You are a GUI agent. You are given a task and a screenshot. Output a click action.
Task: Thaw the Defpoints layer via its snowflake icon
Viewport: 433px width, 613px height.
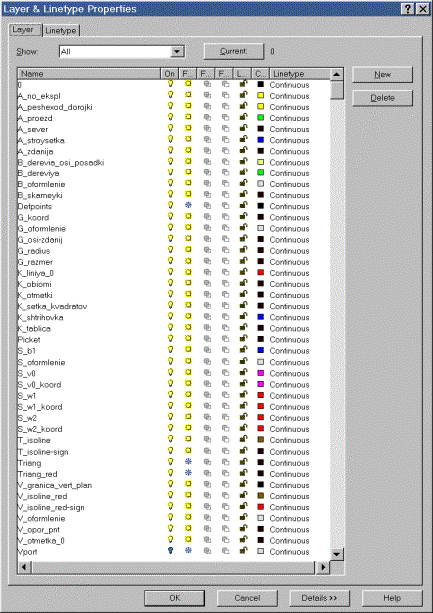tap(188, 205)
